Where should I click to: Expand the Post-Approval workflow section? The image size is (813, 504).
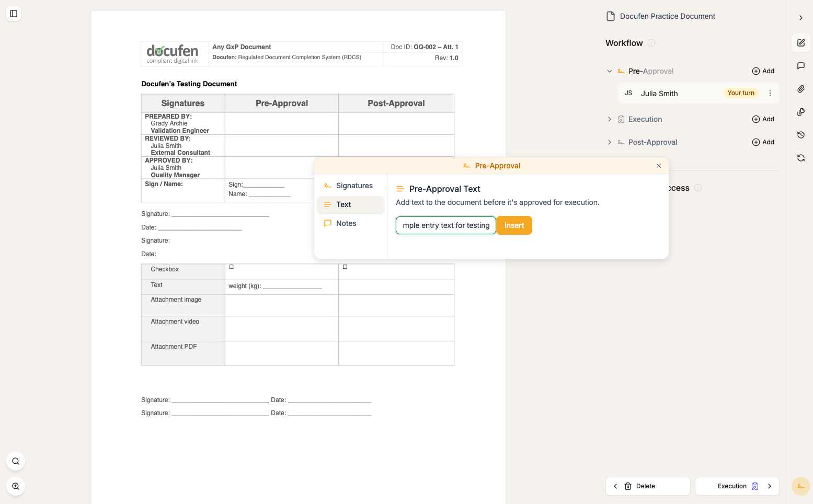[609, 142]
